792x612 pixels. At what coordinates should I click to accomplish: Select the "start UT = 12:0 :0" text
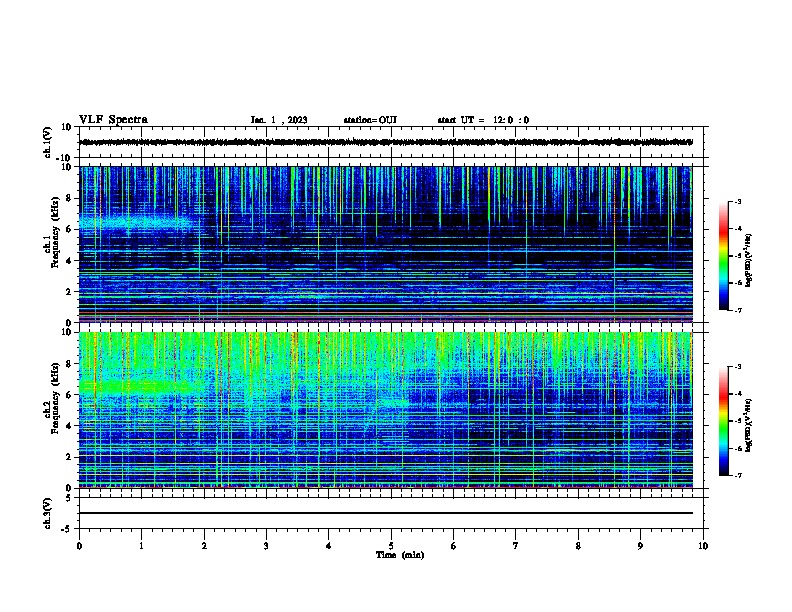click(x=483, y=120)
